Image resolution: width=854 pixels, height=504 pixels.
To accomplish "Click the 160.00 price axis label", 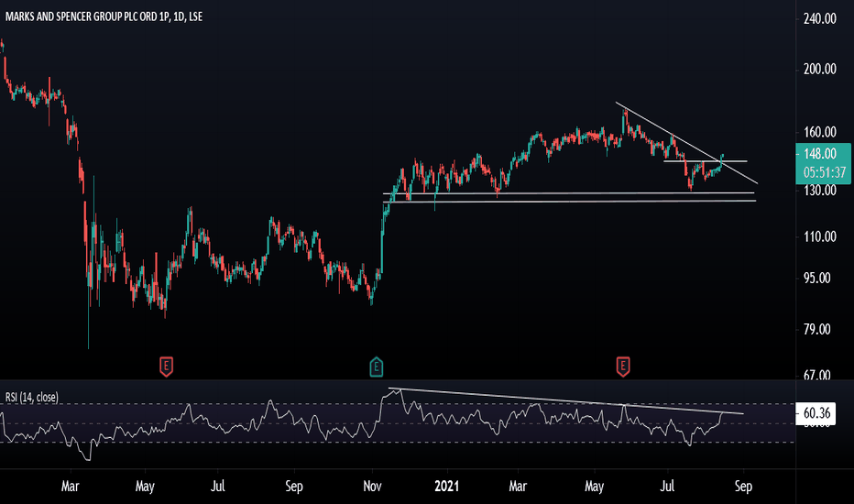I will click(x=820, y=132).
